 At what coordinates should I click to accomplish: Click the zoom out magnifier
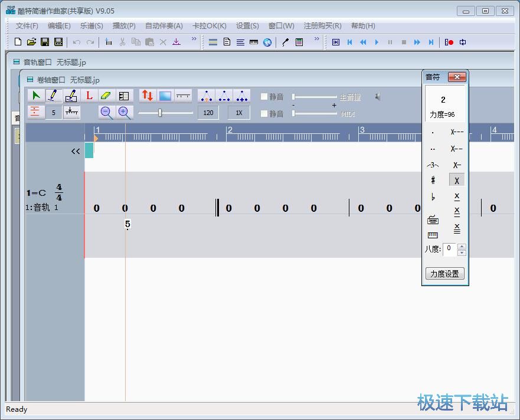[x=106, y=112]
